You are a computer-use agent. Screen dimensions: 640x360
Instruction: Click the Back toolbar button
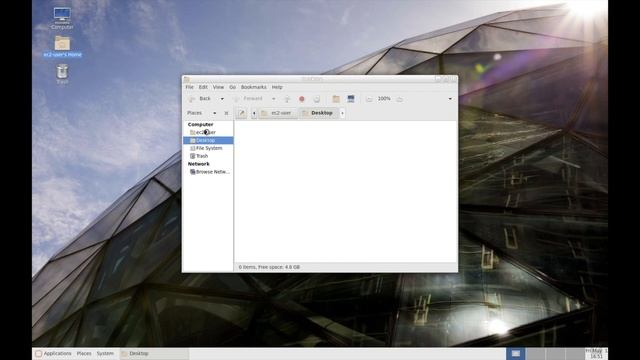point(200,99)
